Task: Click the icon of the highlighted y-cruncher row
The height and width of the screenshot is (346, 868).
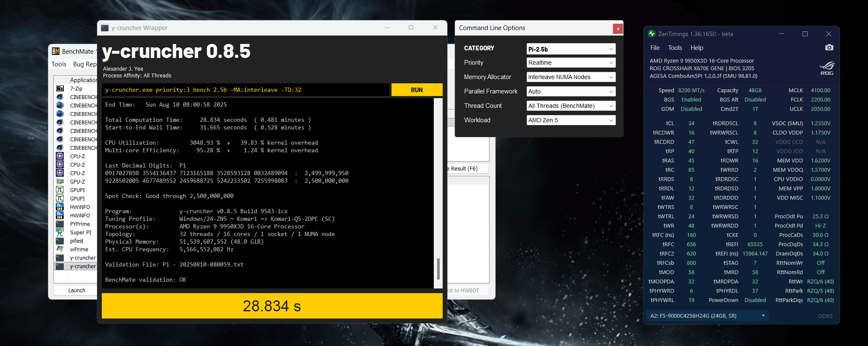Action: 60,266
